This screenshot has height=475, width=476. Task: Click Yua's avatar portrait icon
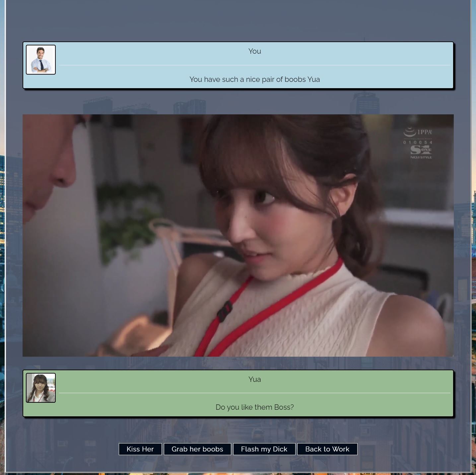coord(41,388)
